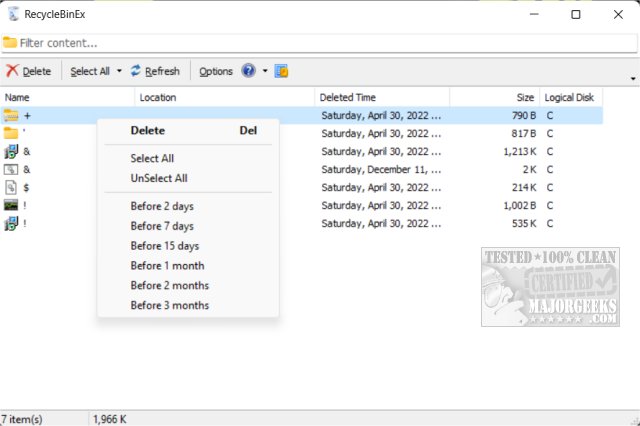Click the yellow folder icon after Help
640x426 pixels.
click(x=281, y=71)
